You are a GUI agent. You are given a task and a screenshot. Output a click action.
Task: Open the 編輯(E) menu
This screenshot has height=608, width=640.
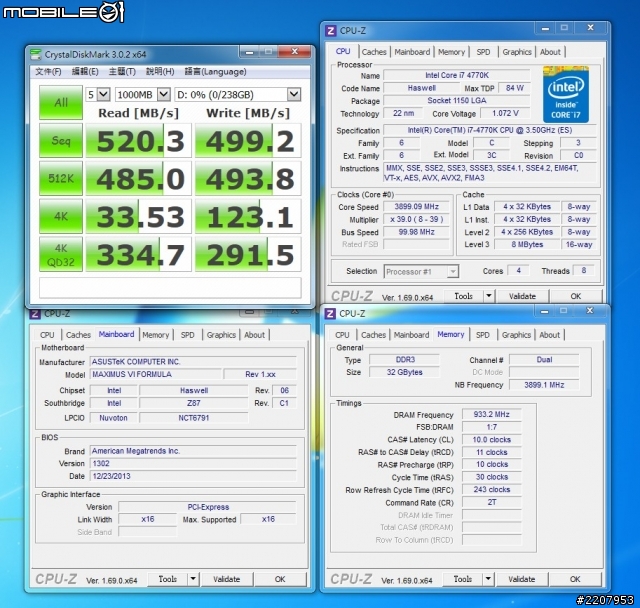tap(85, 72)
